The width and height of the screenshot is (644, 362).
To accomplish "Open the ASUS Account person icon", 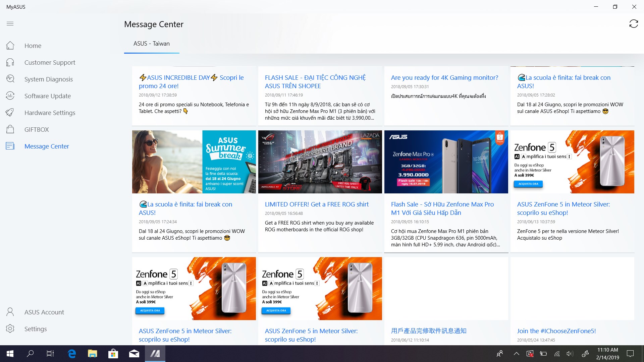I will click(x=10, y=312).
